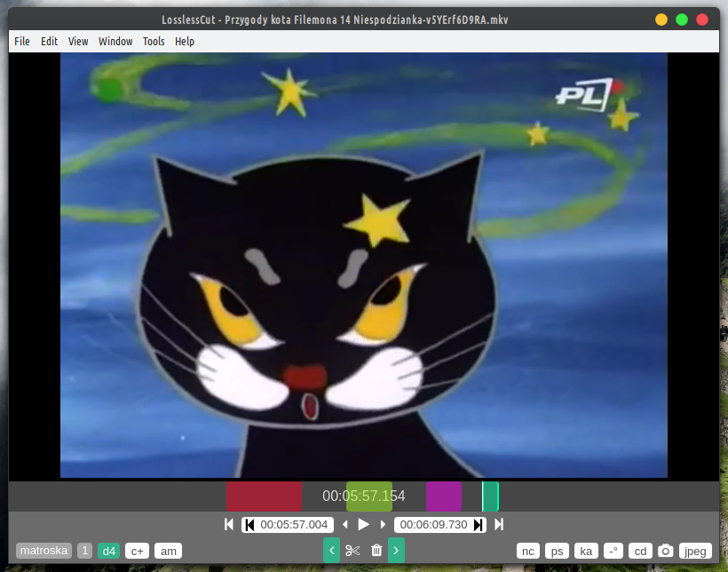The width and height of the screenshot is (728, 572).
Task: Click the video preview of the cat
Action: coord(363,265)
